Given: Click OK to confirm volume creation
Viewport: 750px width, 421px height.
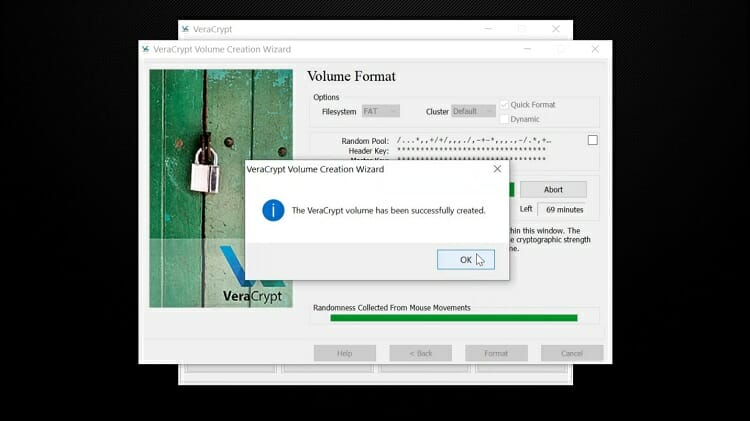Looking at the screenshot, I should (x=465, y=259).
